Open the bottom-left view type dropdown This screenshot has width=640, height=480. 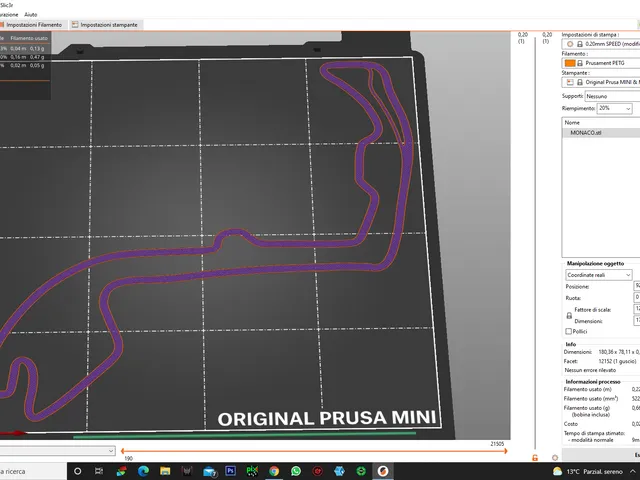57,451
